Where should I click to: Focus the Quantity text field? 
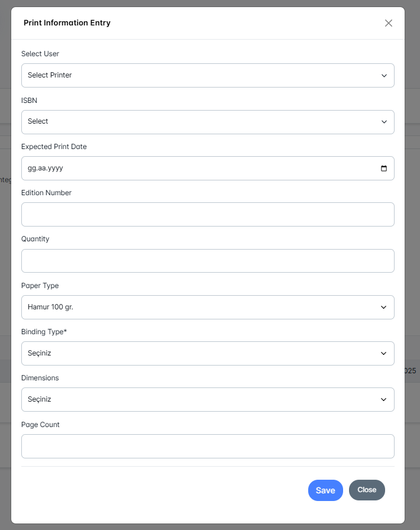[207, 261]
